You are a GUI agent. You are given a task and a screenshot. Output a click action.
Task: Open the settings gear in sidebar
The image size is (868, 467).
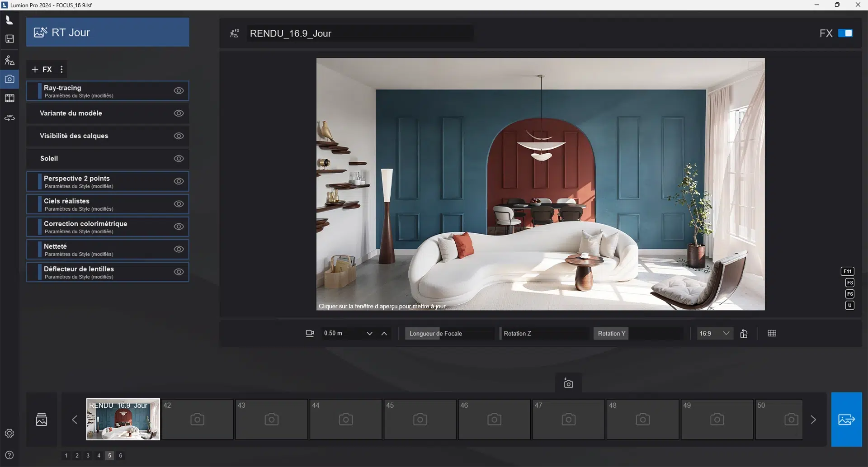click(9, 433)
